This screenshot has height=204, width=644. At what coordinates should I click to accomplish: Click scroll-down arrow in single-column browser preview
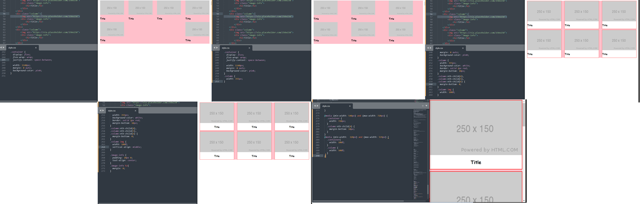coord(524,201)
